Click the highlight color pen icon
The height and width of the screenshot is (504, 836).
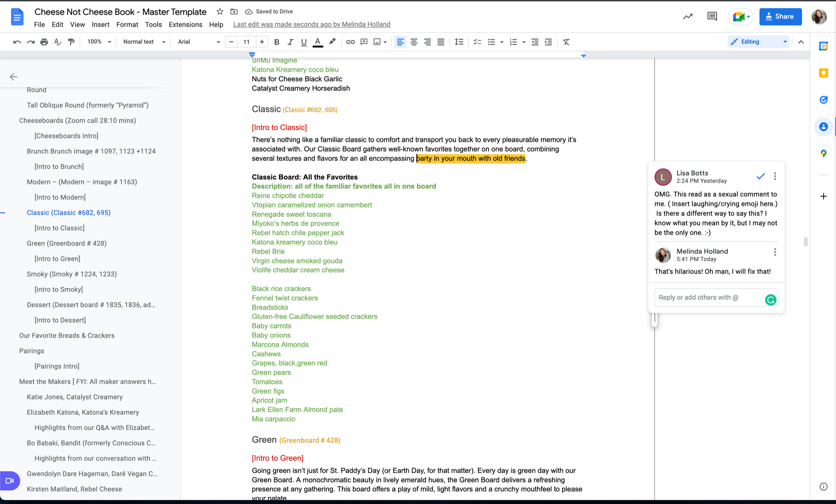tap(332, 42)
